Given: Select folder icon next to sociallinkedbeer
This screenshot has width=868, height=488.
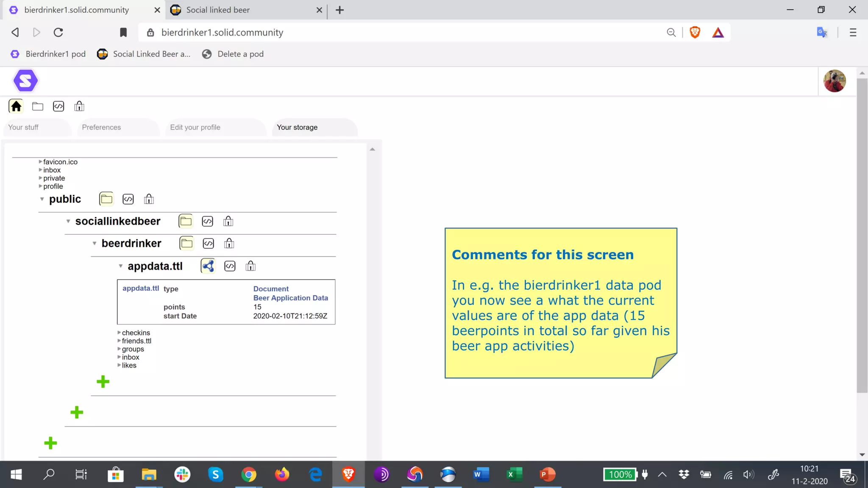Looking at the screenshot, I should pos(186,221).
